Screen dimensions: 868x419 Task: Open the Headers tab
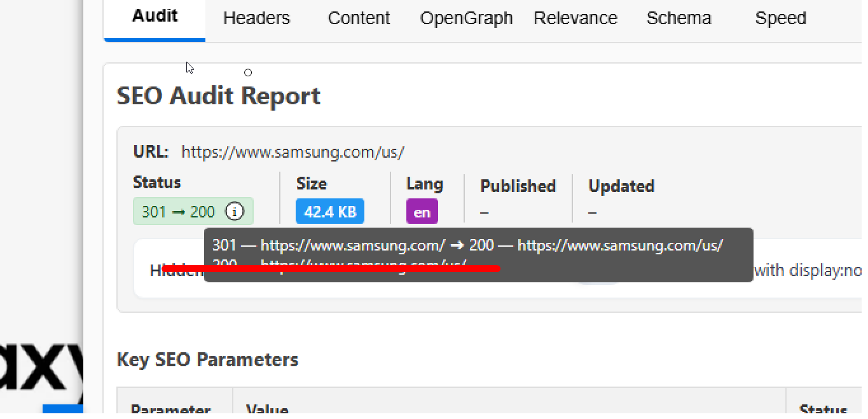256,18
